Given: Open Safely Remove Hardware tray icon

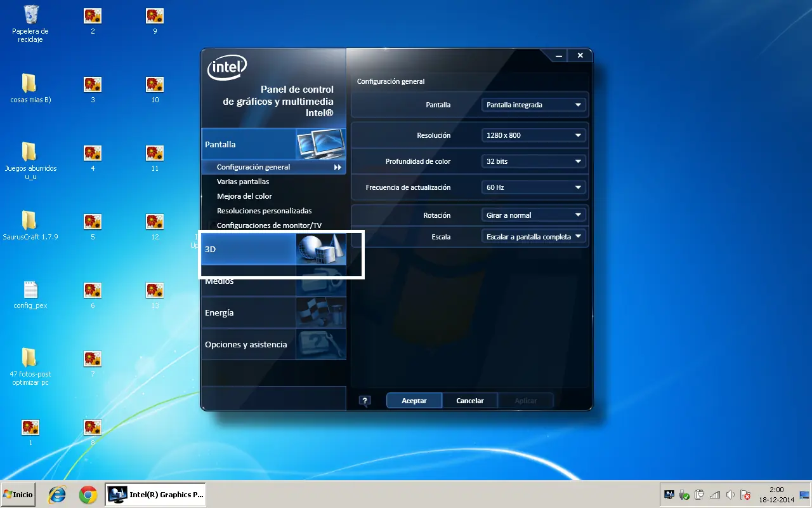Looking at the screenshot, I should tap(684, 495).
